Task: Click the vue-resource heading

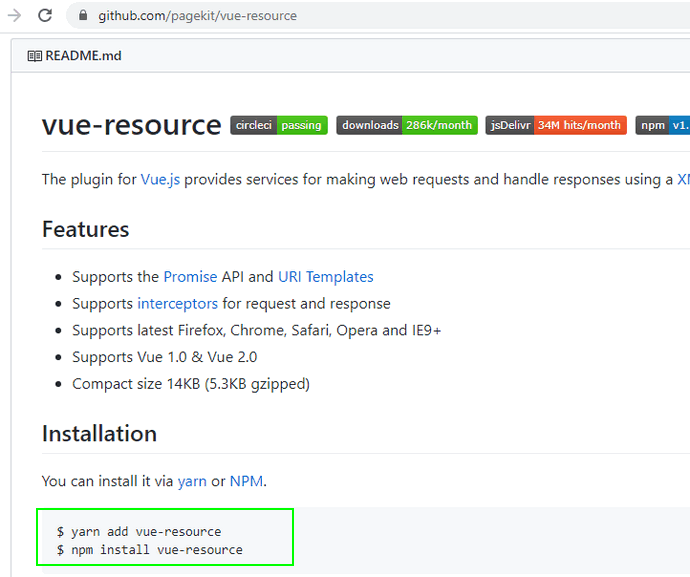Action: [x=132, y=125]
